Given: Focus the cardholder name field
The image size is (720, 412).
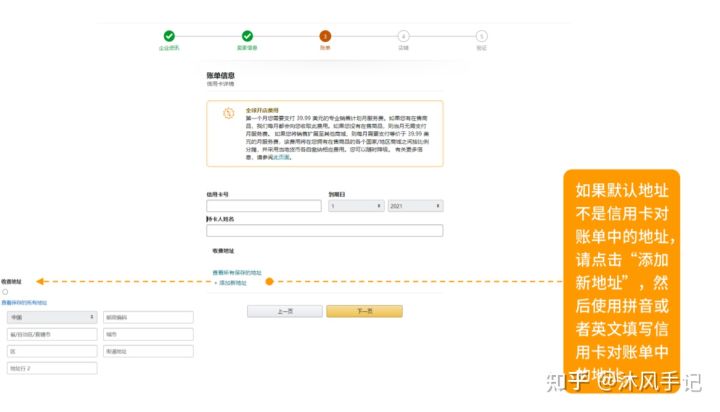Looking at the screenshot, I should (x=325, y=231).
